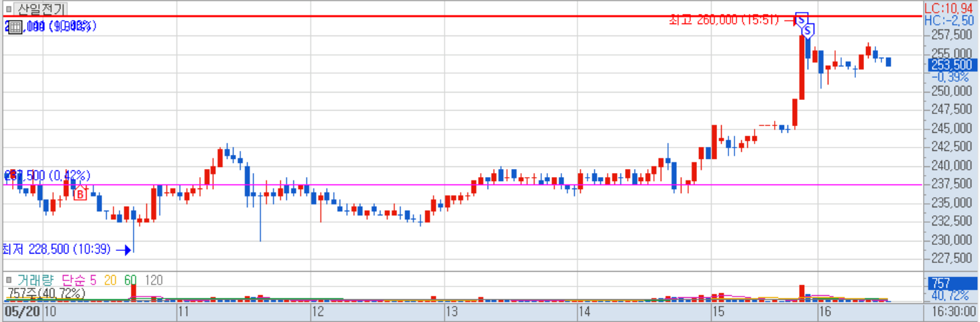
Task: Select the 20-period moving average legend
Action: tap(109, 280)
